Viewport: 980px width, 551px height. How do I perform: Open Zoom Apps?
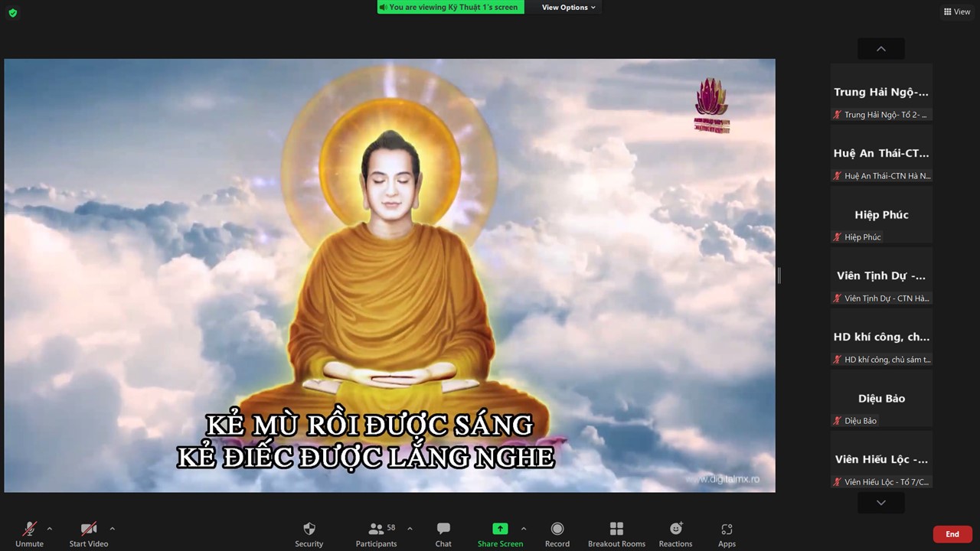click(727, 533)
